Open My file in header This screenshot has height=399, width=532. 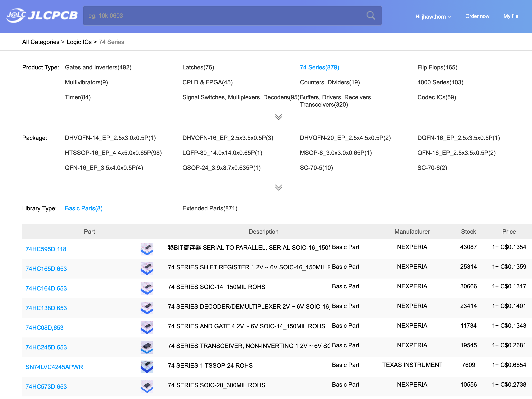(x=511, y=16)
